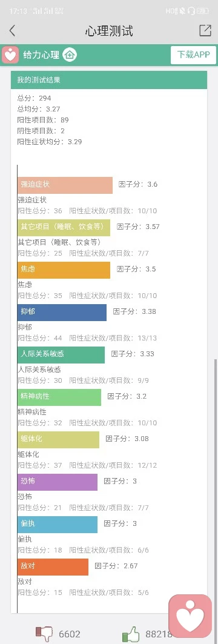Click the 下载APP button
Viewport: 218px width, 644px height.
click(193, 55)
